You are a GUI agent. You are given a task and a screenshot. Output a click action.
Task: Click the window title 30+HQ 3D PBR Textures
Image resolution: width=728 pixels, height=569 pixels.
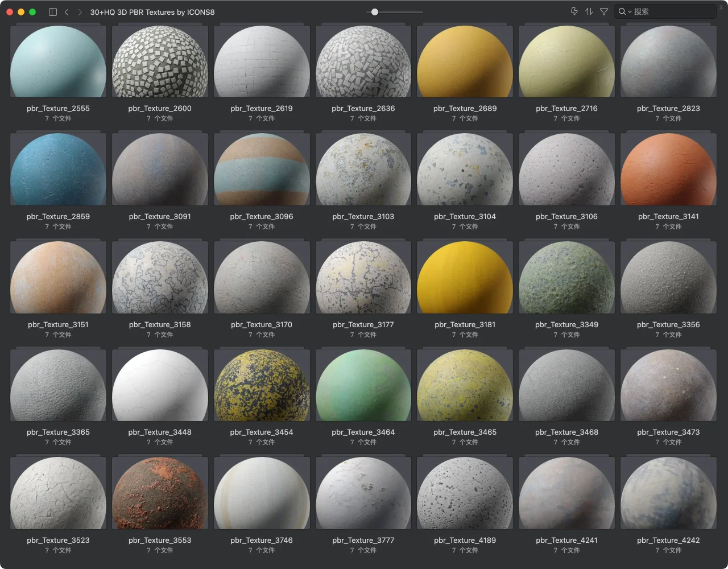coord(152,12)
